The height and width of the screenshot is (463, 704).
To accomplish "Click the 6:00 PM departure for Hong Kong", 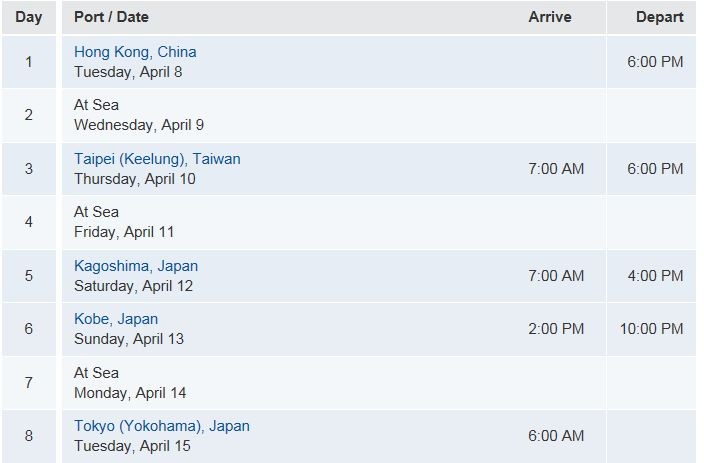I will pyautogui.click(x=655, y=62).
